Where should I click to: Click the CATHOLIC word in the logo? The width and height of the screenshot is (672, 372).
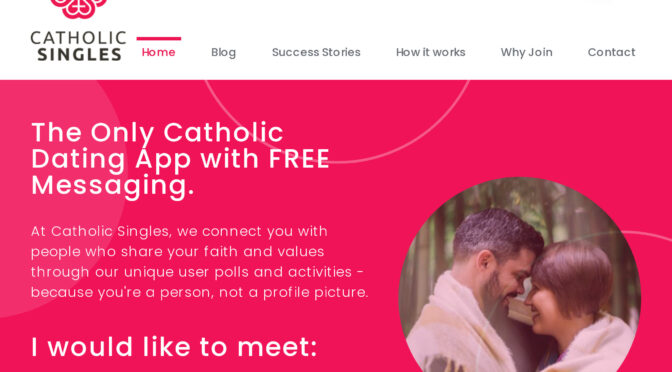coord(78,38)
